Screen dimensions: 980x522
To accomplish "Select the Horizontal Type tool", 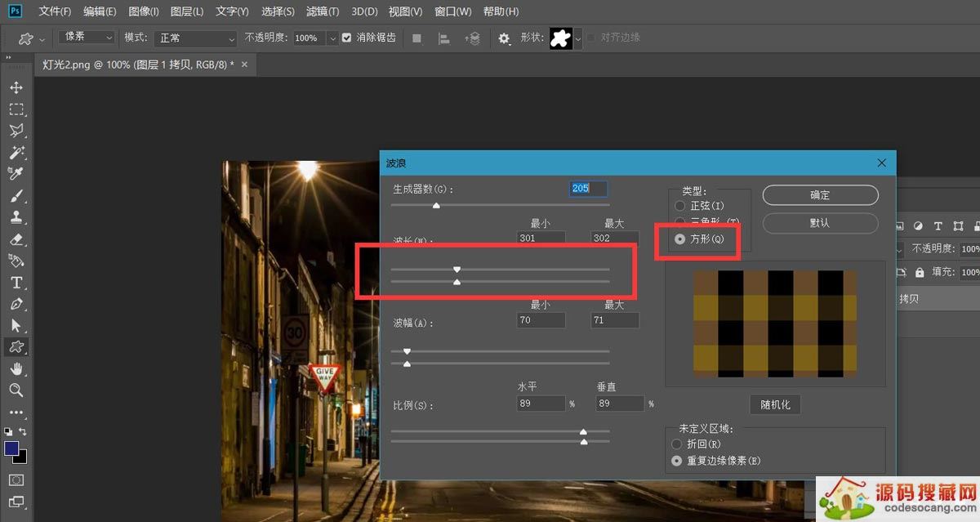I will [x=16, y=283].
